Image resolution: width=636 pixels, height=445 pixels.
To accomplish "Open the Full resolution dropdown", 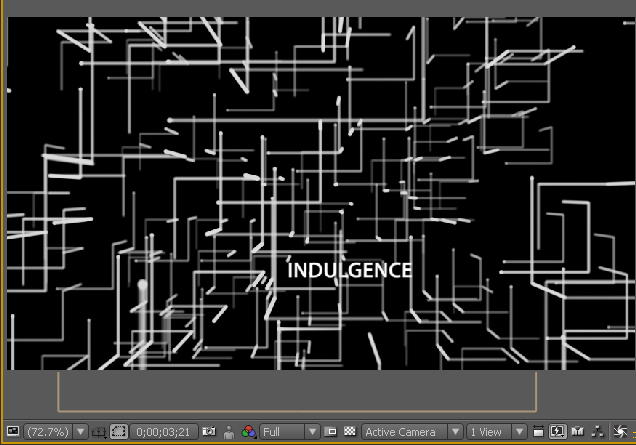I will tap(290, 432).
